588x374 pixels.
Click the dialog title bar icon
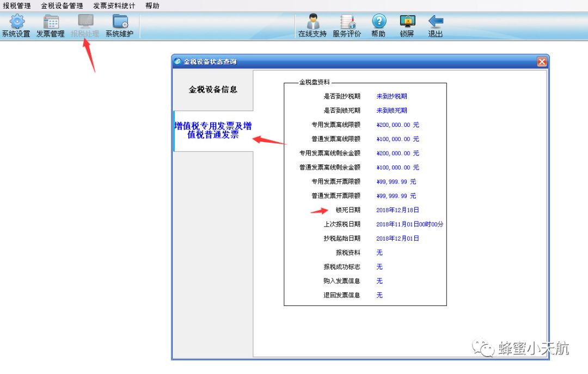[x=177, y=62]
